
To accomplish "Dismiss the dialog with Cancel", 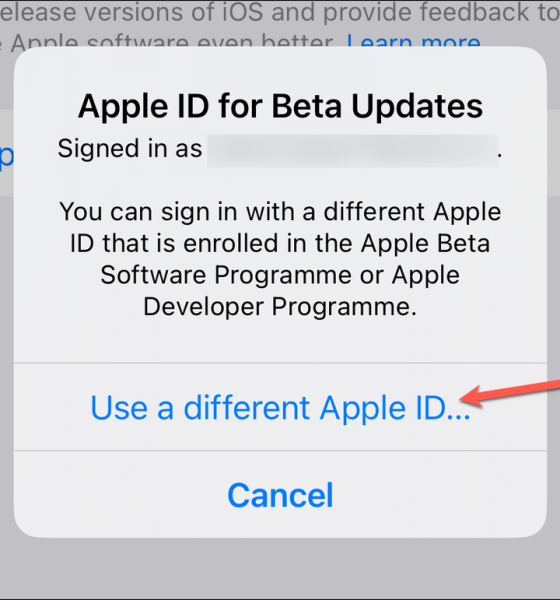I will point(280,495).
